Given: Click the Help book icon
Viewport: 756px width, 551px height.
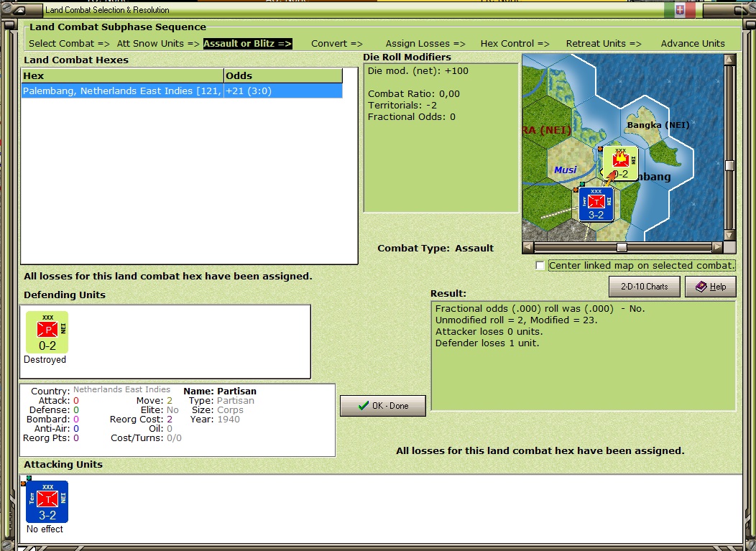Looking at the screenshot, I should pyautogui.click(x=701, y=287).
